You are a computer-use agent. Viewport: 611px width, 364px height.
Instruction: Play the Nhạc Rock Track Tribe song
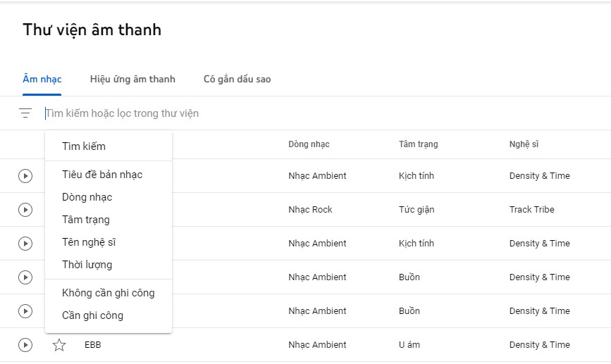click(25, 210)
